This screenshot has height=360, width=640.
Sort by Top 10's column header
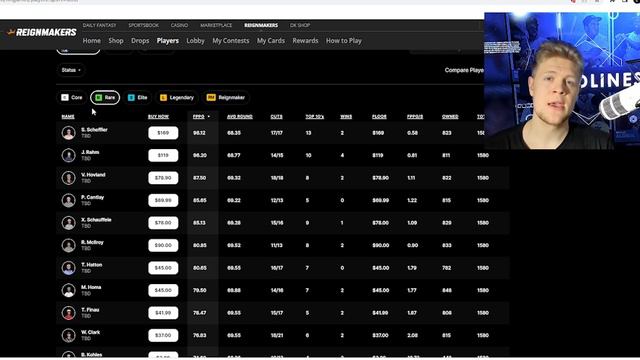315,117
